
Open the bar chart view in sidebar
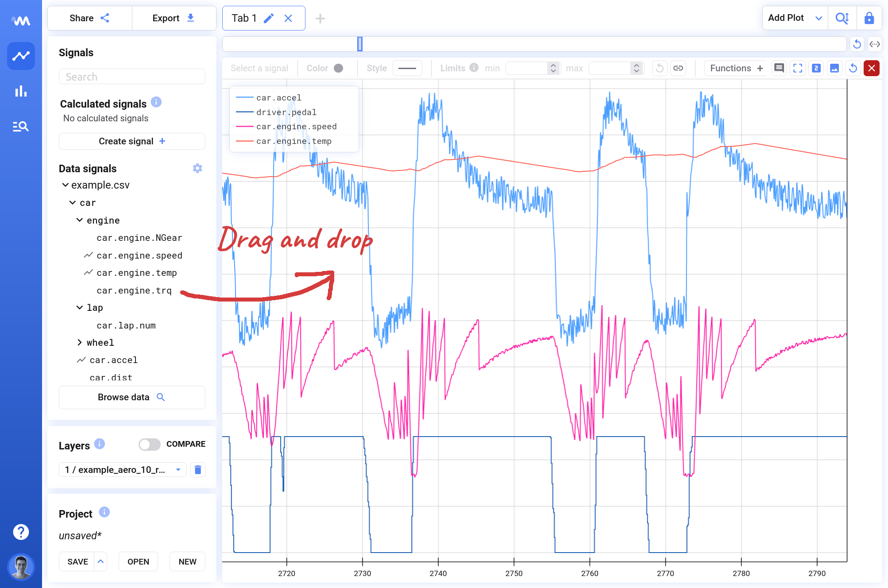click(21, 92)
